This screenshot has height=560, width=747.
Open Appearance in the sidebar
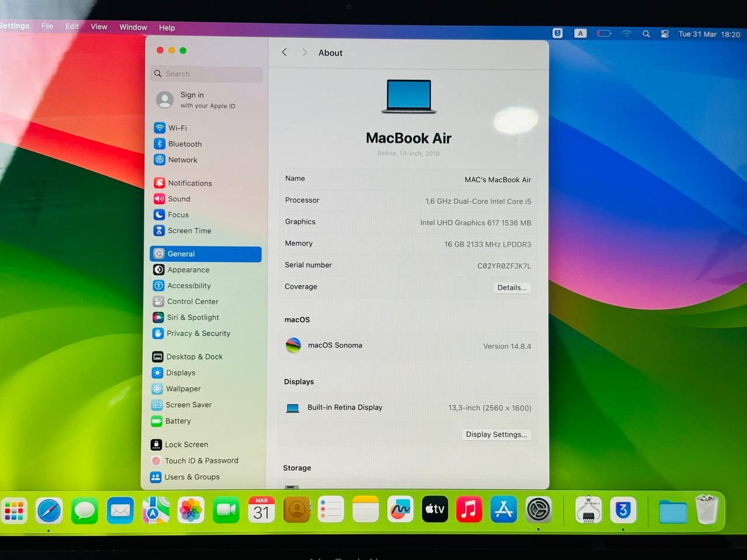tap(205, 269)
